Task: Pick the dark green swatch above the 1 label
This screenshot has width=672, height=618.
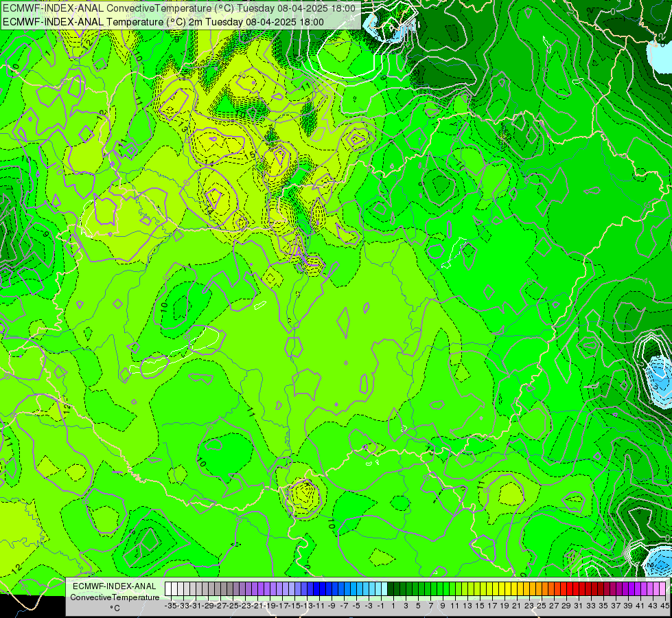Action: point(391,589)
